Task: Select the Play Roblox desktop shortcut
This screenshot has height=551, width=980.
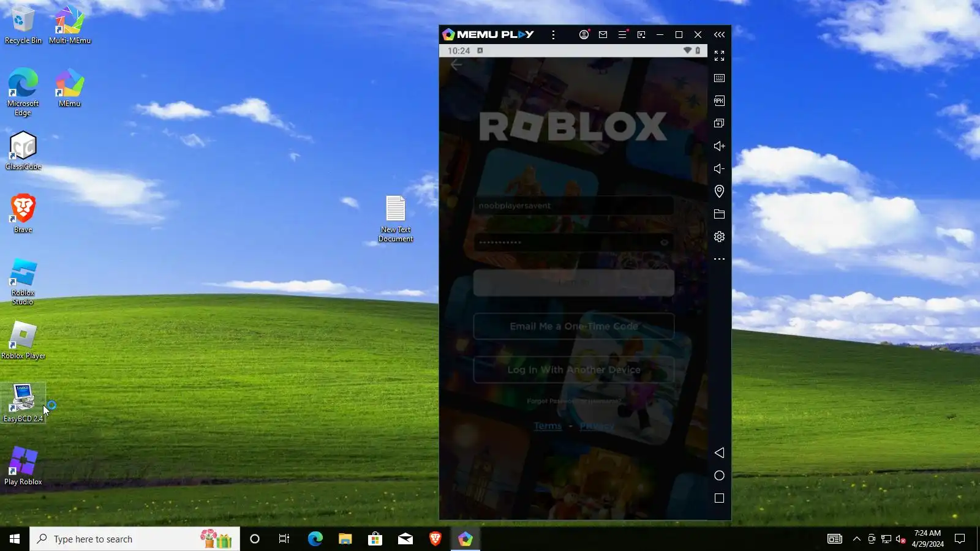Action: (23, 466)
